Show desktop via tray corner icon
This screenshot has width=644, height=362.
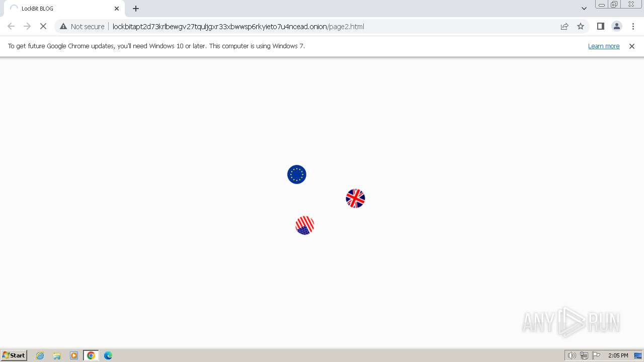pos(638,355)
